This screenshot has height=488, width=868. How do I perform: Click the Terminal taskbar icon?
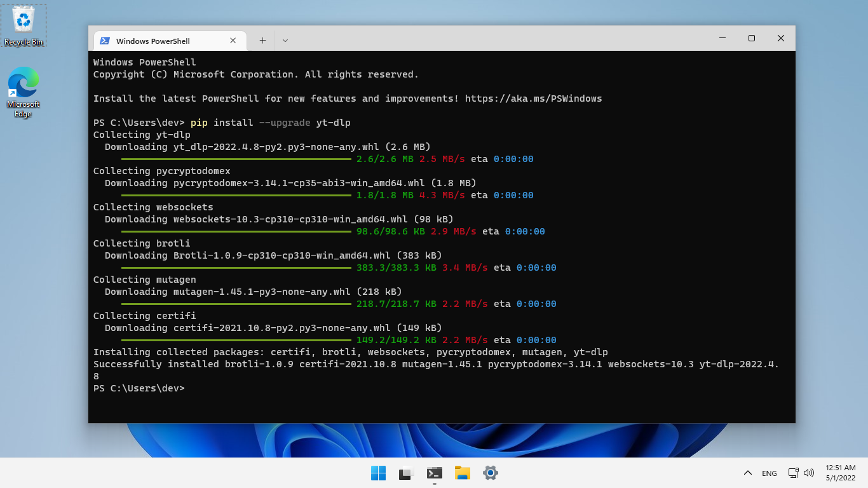[434, 473]
